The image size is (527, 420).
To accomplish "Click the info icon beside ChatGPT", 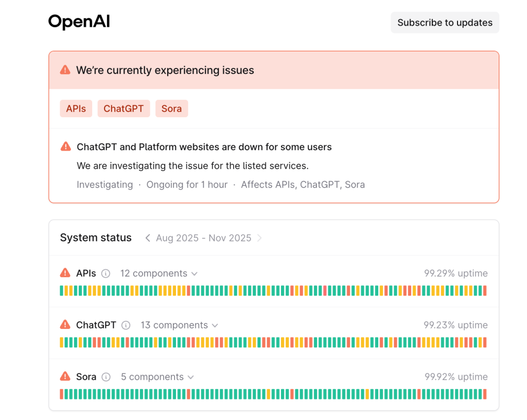I will point(126,325).
